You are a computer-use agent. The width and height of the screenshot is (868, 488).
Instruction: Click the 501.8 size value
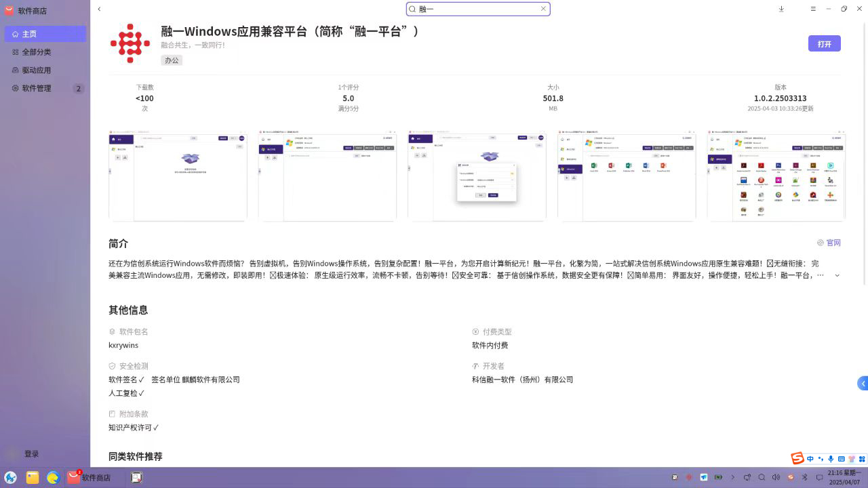point(553,98)
